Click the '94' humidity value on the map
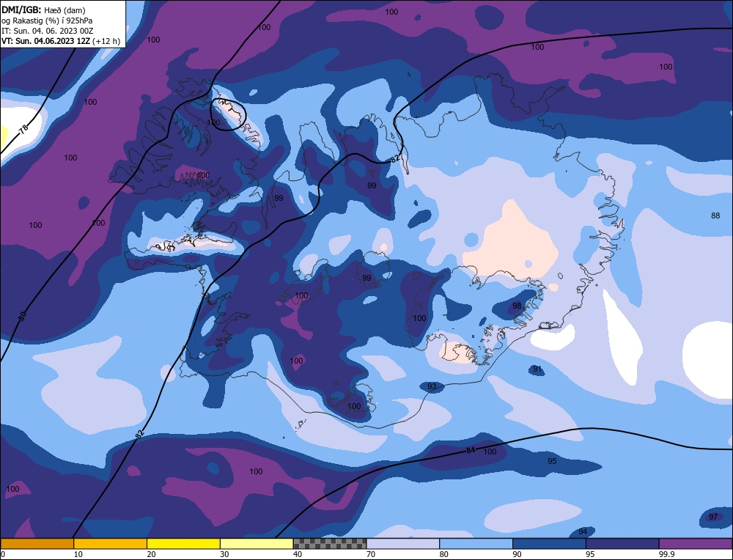Screen dimensions: 733x560 [x=583, y=531]
